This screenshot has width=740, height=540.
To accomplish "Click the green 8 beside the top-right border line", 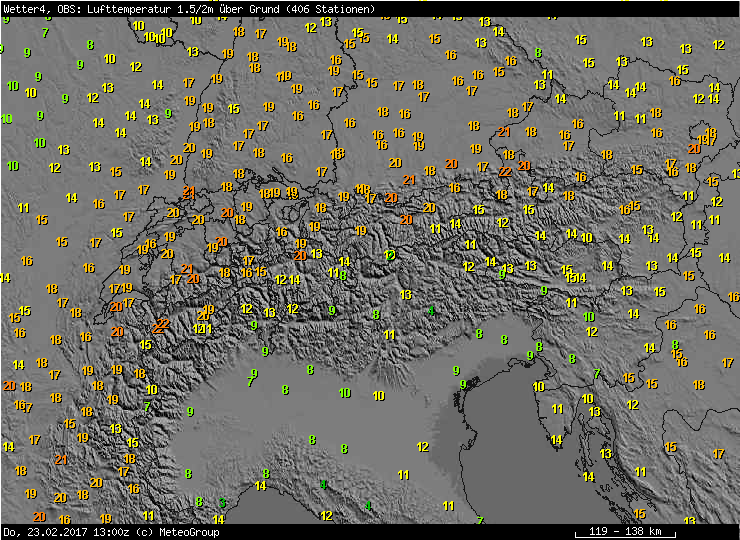I will coord(538,52).
